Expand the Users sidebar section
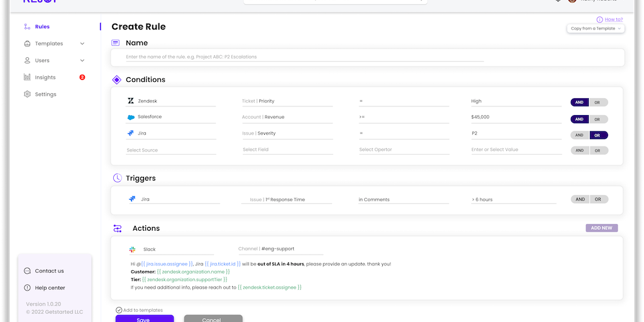Screen dimensions: 644x322 coord(82,61)
